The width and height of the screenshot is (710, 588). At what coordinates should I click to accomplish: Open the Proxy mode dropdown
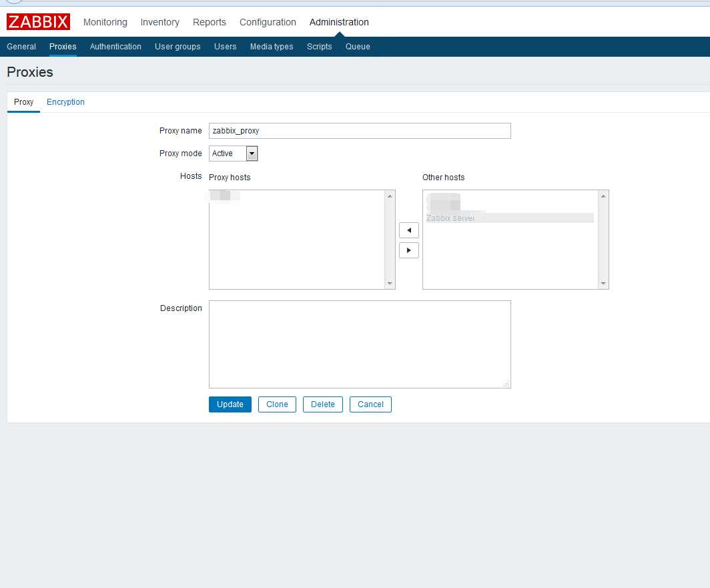click(233, 154)
